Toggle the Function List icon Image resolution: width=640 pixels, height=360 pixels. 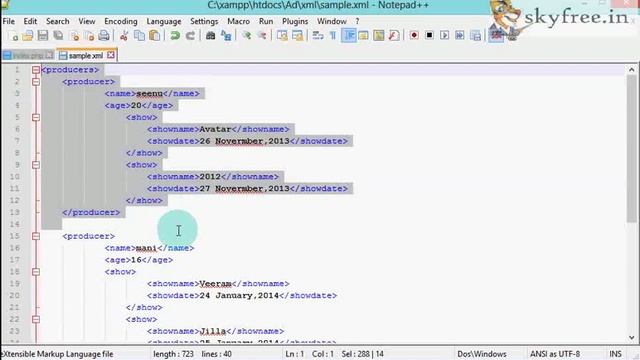[x=394, y=36]
